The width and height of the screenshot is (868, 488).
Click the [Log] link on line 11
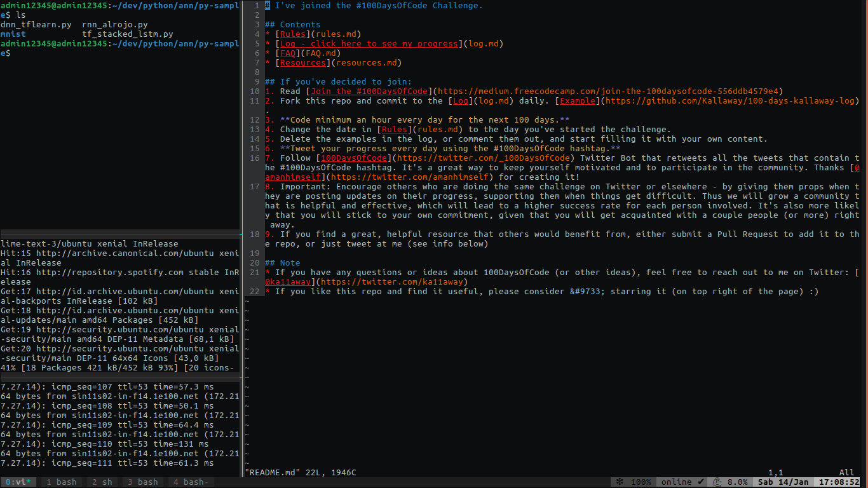[461, 101]
